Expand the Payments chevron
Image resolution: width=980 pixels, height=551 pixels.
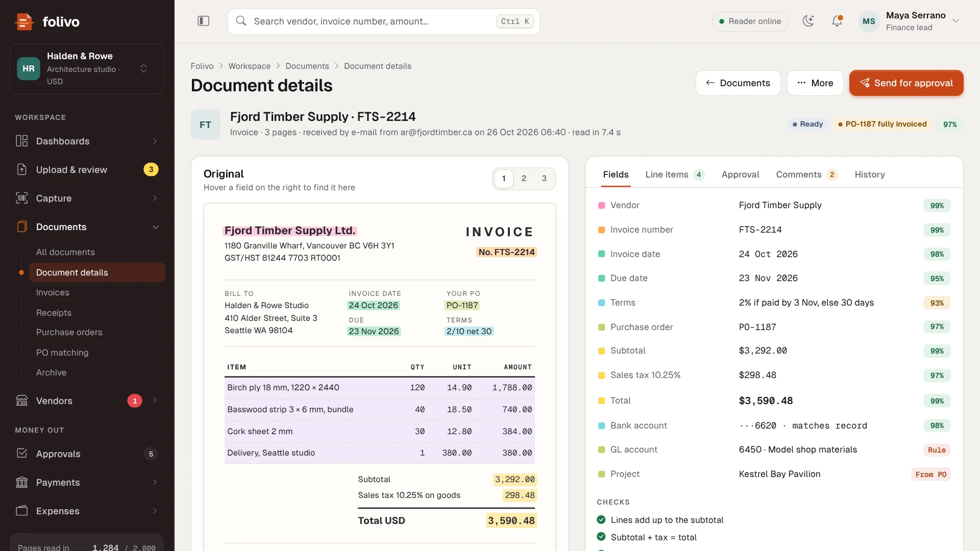[155, 482]
